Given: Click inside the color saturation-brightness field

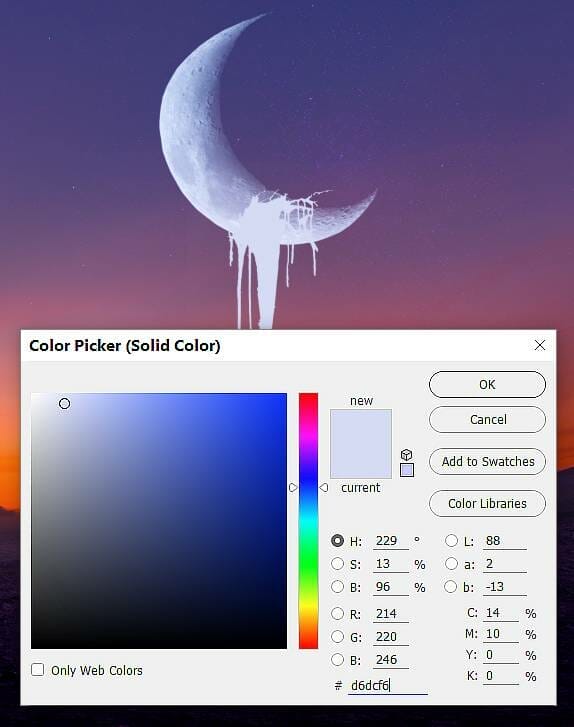Looking at the screenshot, I should coord(159,521).
